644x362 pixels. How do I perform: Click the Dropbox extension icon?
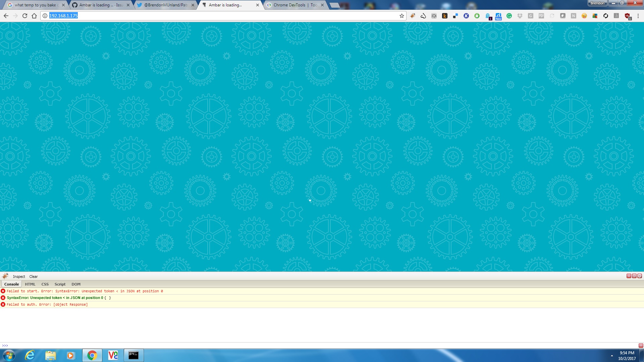[520, 16]
